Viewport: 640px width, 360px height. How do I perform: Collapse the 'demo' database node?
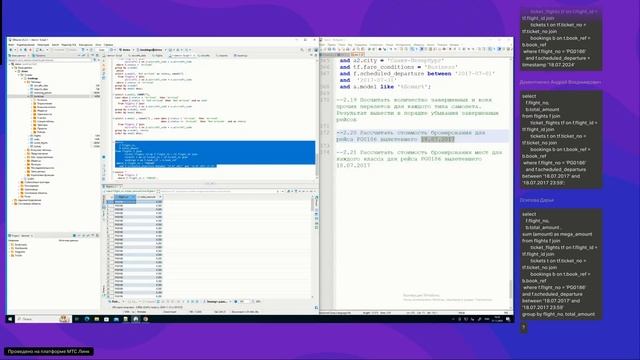tap(16, 71)
